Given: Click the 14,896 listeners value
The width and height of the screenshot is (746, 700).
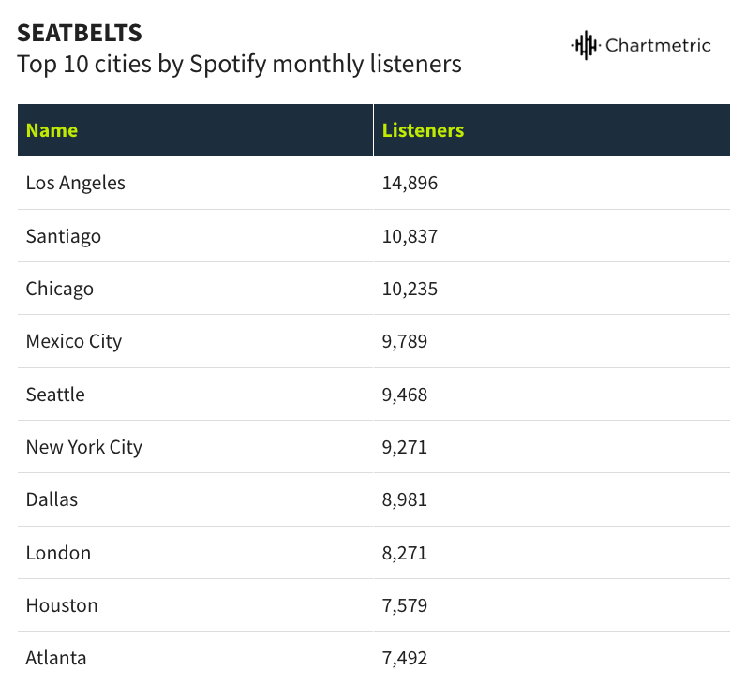Looking at the screenshot, I should [410, 183].
